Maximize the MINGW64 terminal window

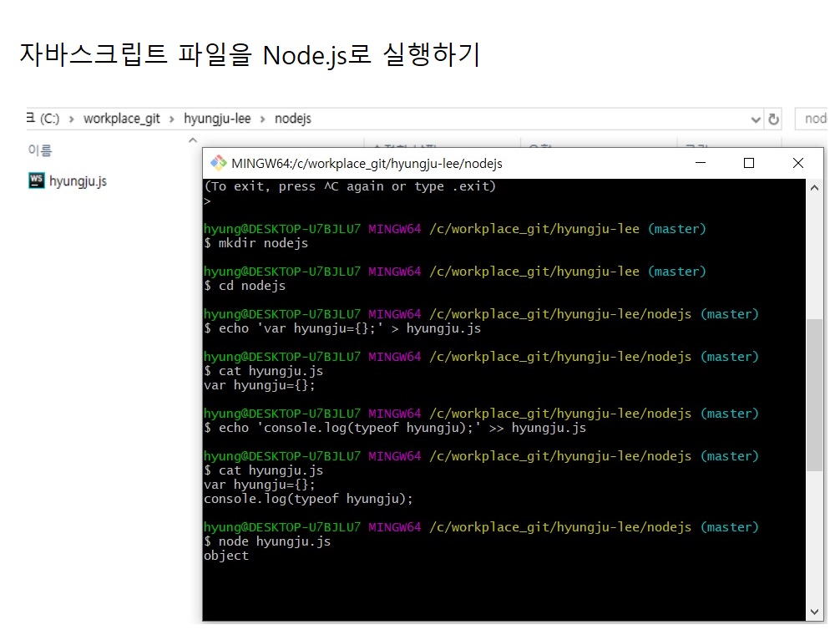749,163
